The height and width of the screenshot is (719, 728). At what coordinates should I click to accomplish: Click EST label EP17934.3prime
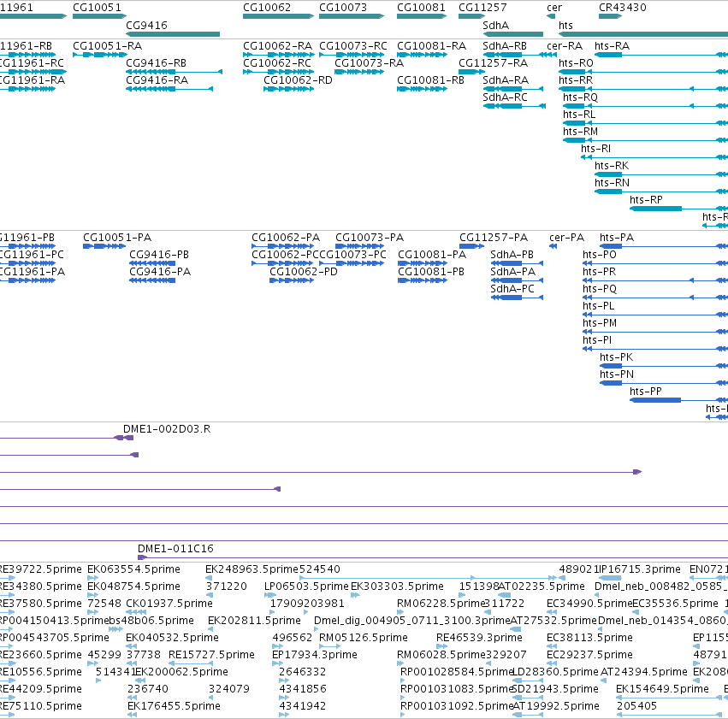tap(315, 655)
